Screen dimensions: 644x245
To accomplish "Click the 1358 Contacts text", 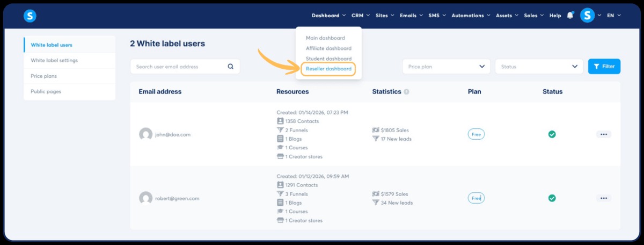I will pyautogui.click(x=302, y=121).
